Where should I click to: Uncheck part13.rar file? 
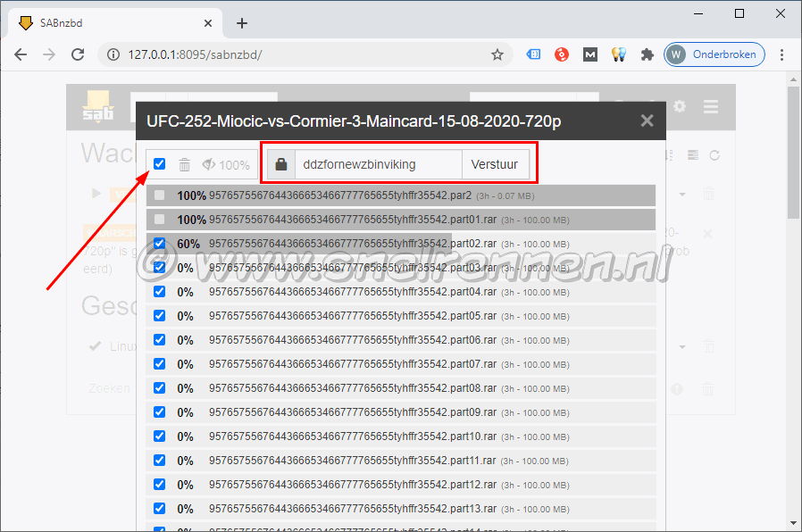pyautogui.click(x=160, y=509)
